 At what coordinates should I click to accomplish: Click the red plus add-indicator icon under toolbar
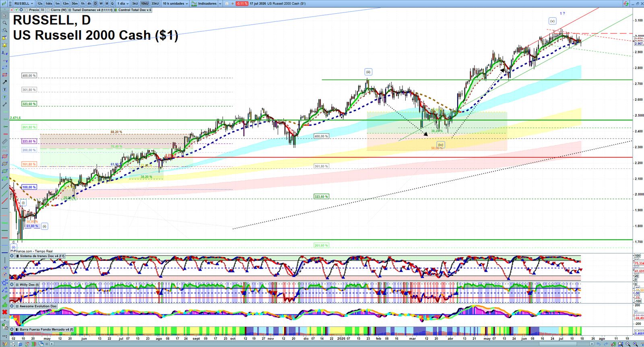tap(12, 10)
